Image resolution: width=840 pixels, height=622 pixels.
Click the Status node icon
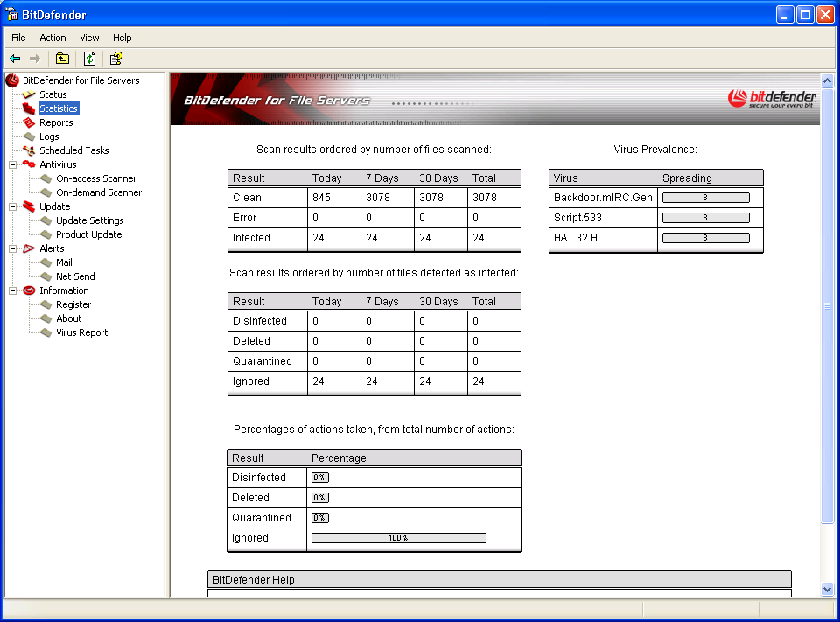[x=28, y=94]
